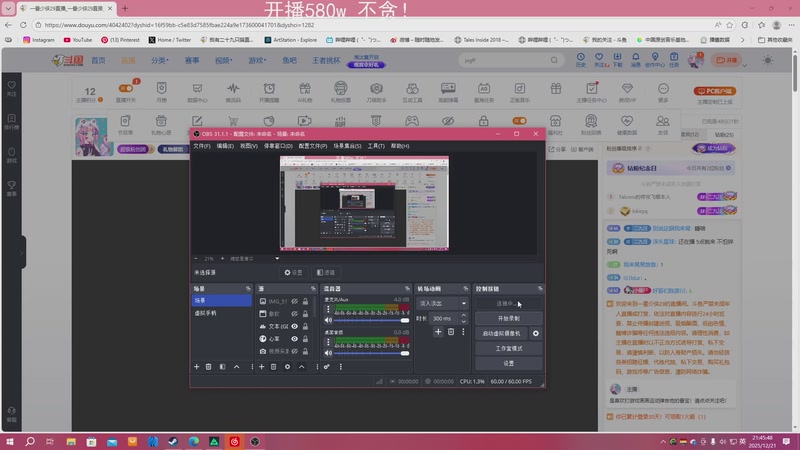
Task: Show more bookmarks overflow chevron
Action: click(742, 39)
